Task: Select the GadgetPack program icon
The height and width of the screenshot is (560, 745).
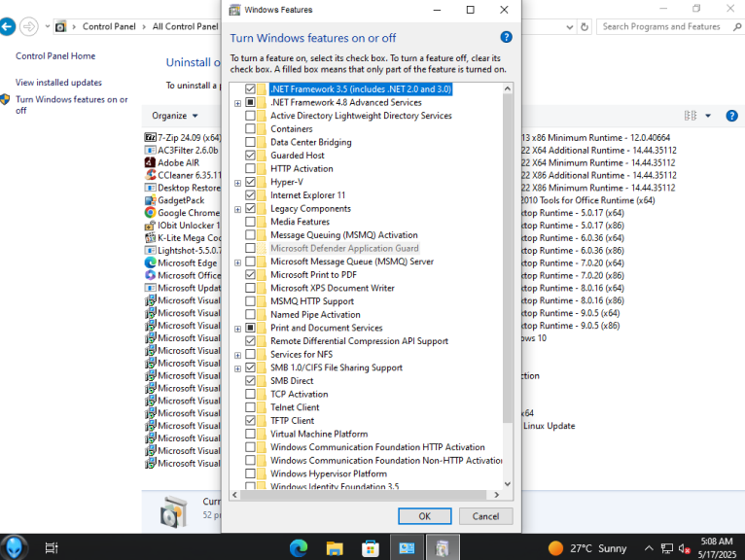Action: (150, 200)
